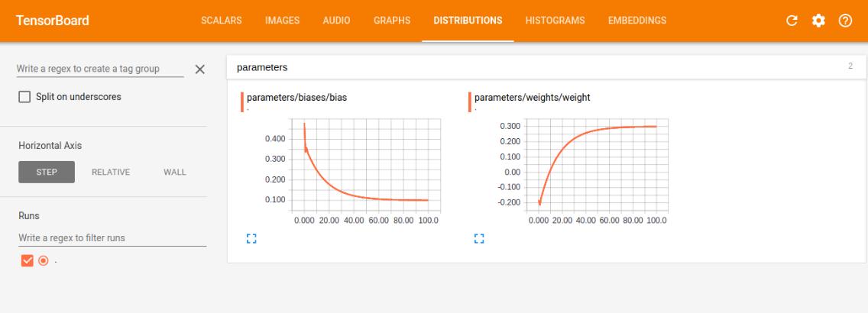
Task: Open the Embeddings tab
Action: click(636, 20)
